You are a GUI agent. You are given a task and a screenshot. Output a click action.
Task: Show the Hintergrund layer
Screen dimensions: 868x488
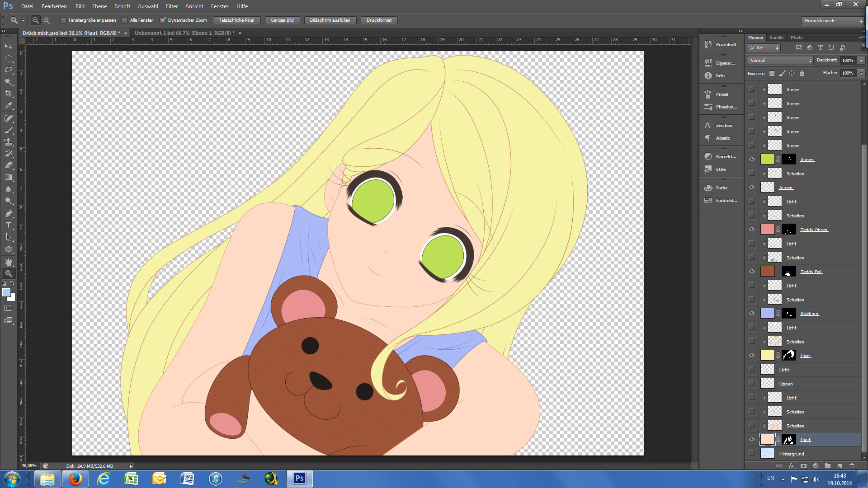[x=752, y=454]
